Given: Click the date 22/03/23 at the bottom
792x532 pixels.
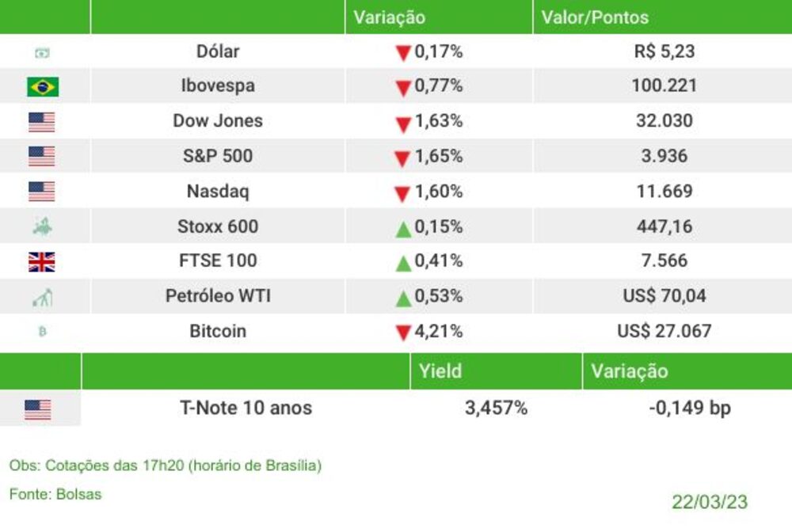Looking at the screenshot, I should tap(710, 502).
